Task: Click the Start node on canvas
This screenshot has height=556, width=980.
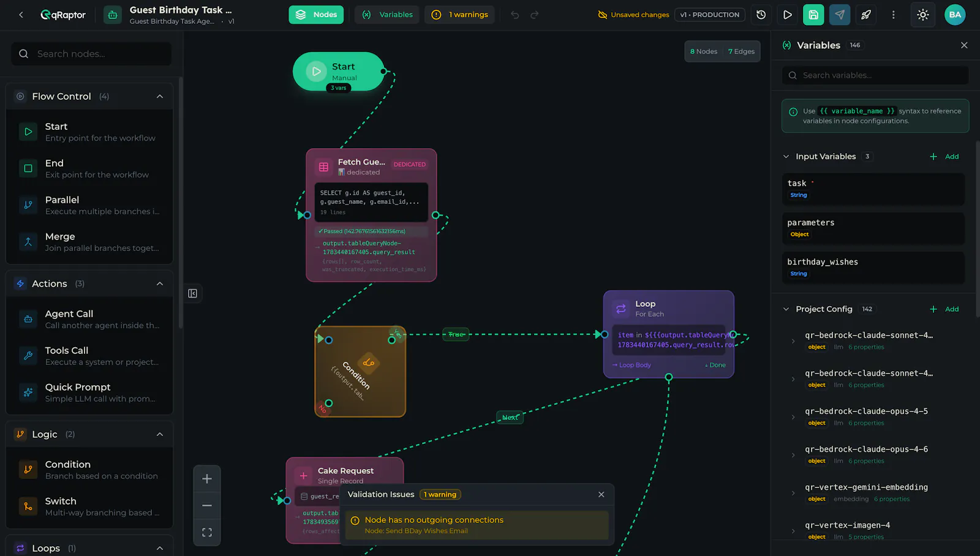Action: click(339, 72)
